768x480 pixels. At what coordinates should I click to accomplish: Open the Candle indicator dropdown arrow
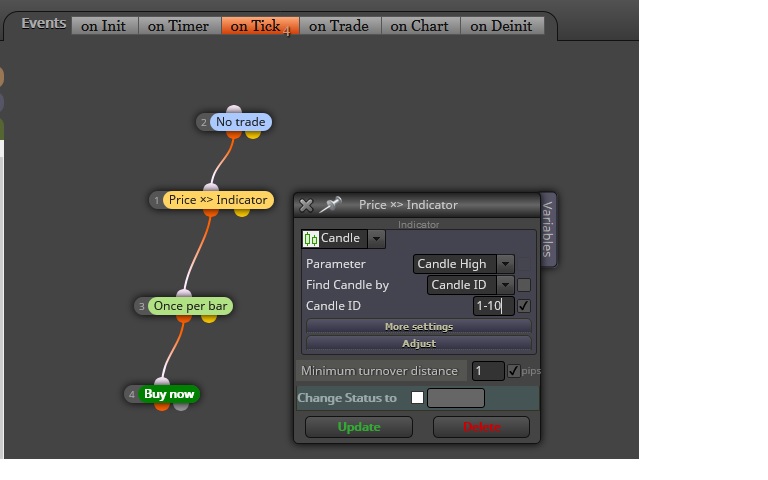(376, 239)
